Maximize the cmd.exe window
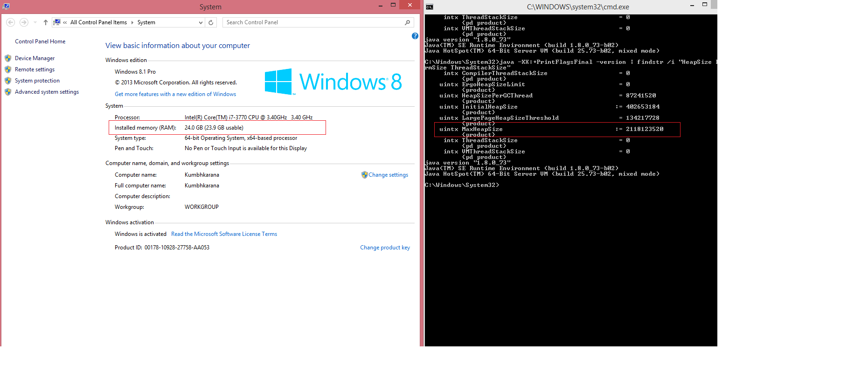Screen dimensions: 868x386 click(705, 5)
